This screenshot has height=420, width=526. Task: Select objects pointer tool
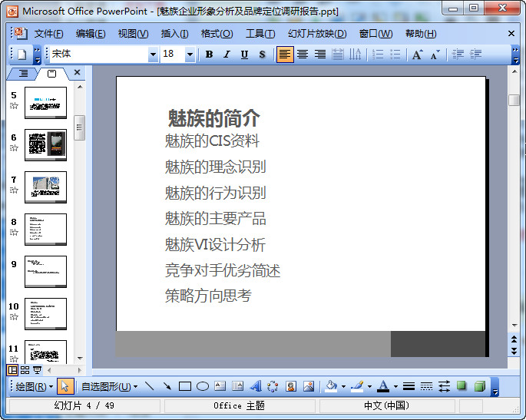65,386
